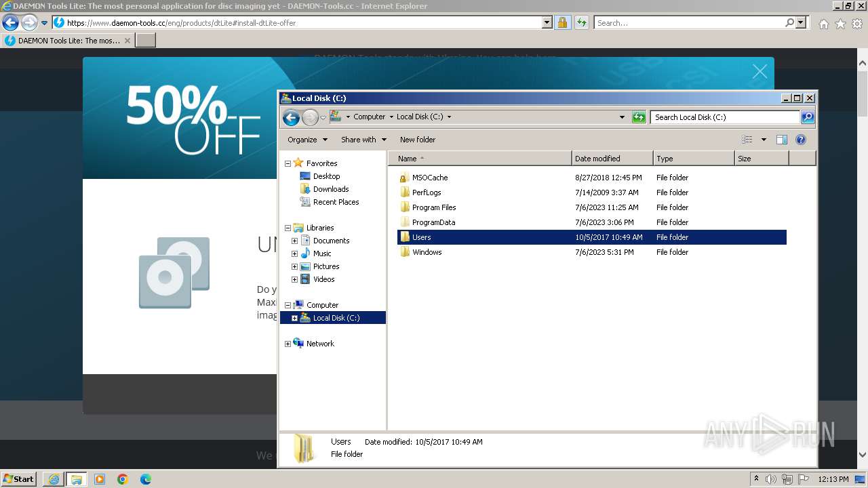The width and height of the screenshot is (868, 488).
Task: Click in the Search Local Disk (C:) box
Action: pyautogui.click(x=724, y=117)
